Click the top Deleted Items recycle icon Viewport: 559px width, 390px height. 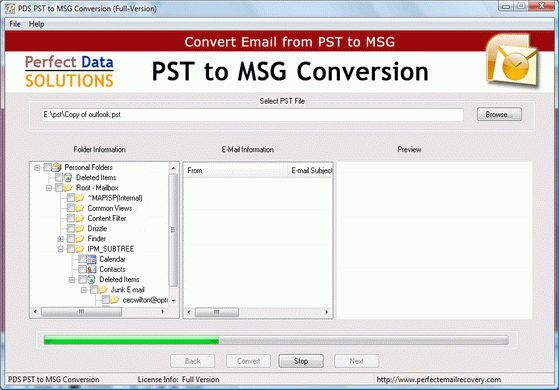68,178
